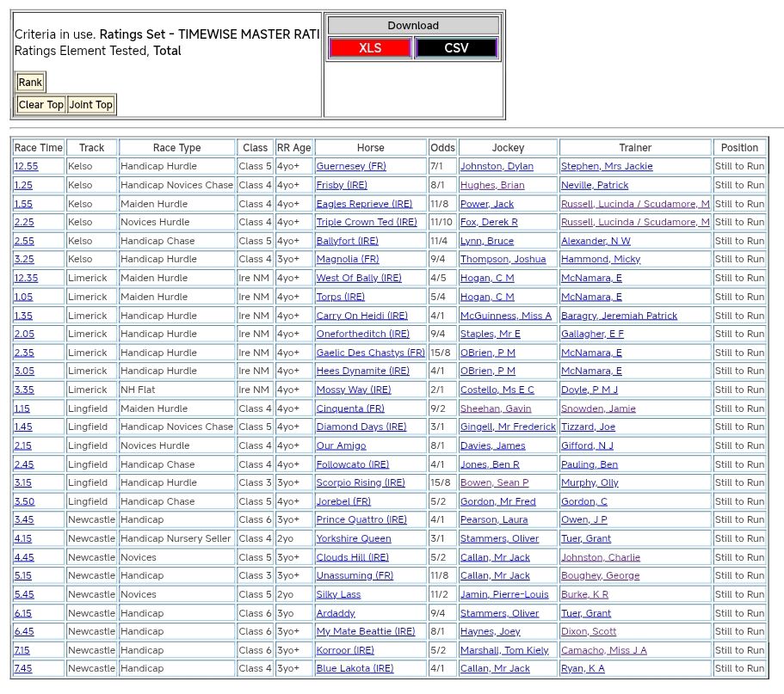
Task: Open jockey link Hughes, Brian
Action: [x=491, y=185]
